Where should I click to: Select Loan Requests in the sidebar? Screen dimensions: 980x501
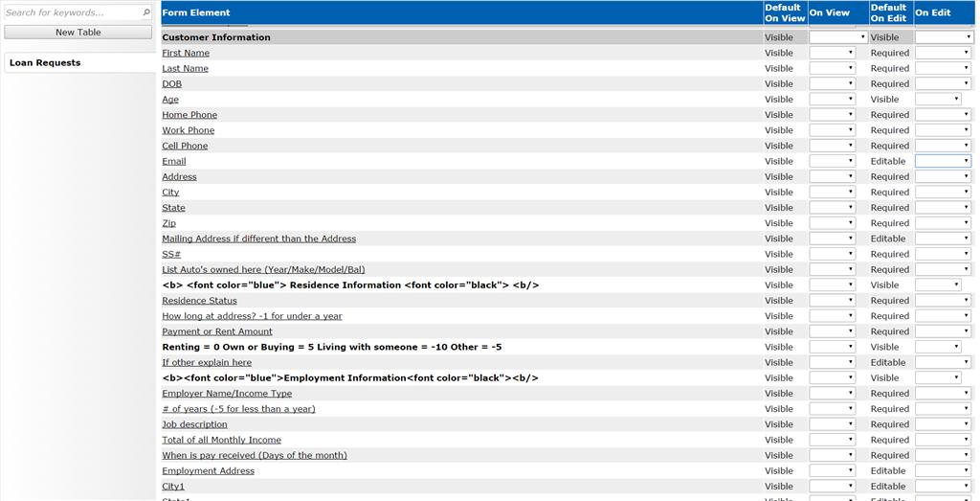(x=45, y=63)
